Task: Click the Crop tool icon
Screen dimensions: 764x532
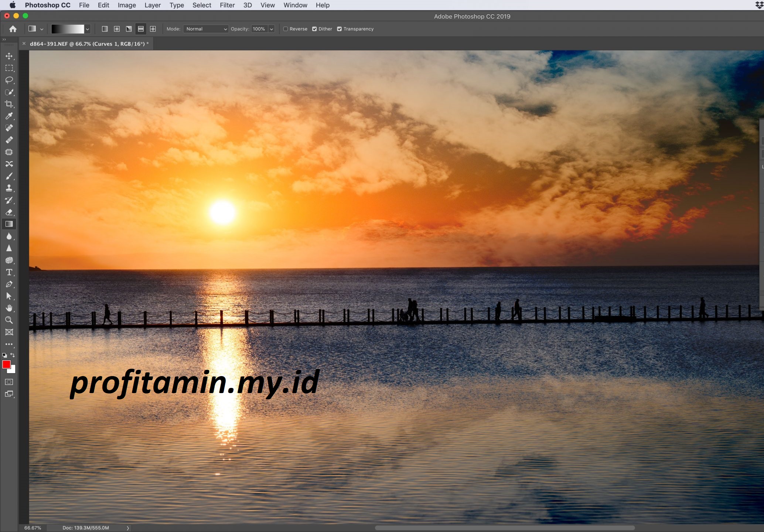Action: tap(9, 104)
